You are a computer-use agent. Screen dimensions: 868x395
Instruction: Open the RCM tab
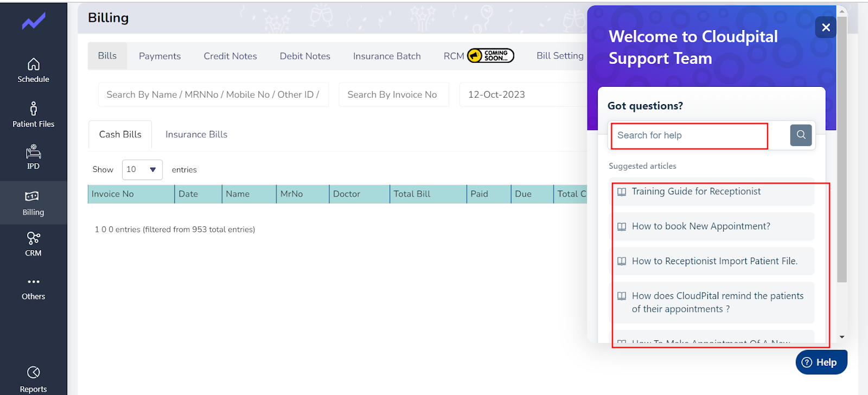tap(454, 56)
